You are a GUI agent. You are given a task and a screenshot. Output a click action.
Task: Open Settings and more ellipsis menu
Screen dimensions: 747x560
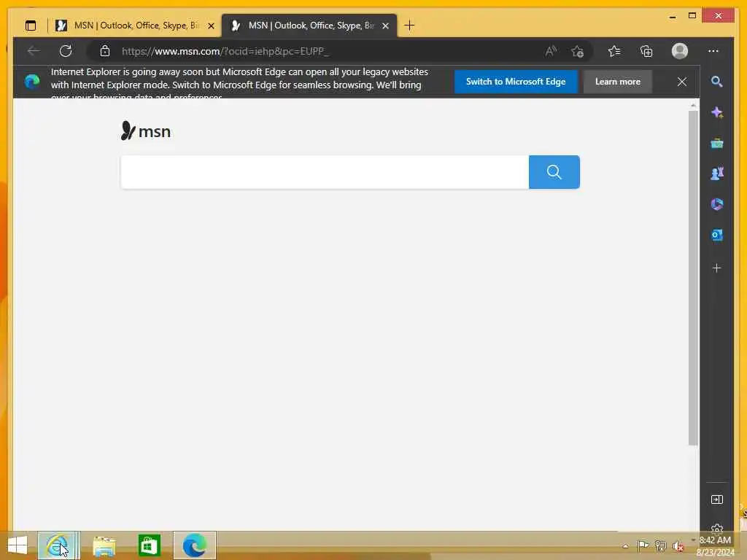tap(713, 51)
